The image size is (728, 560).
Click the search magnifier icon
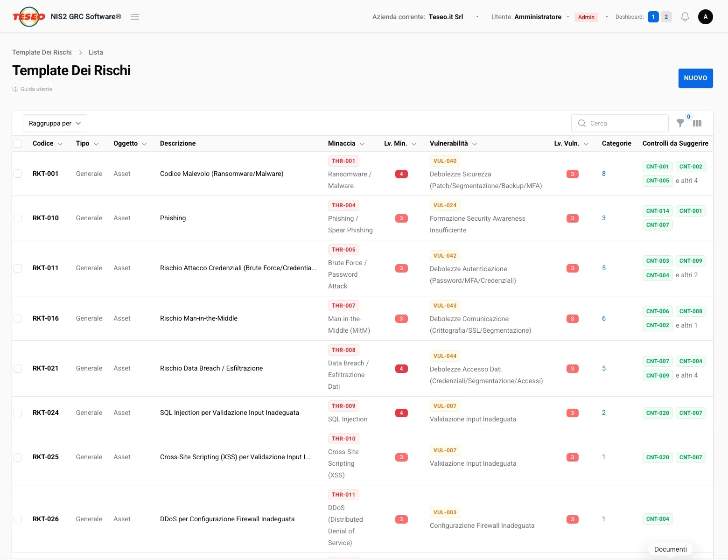click(x=582, y=123)
